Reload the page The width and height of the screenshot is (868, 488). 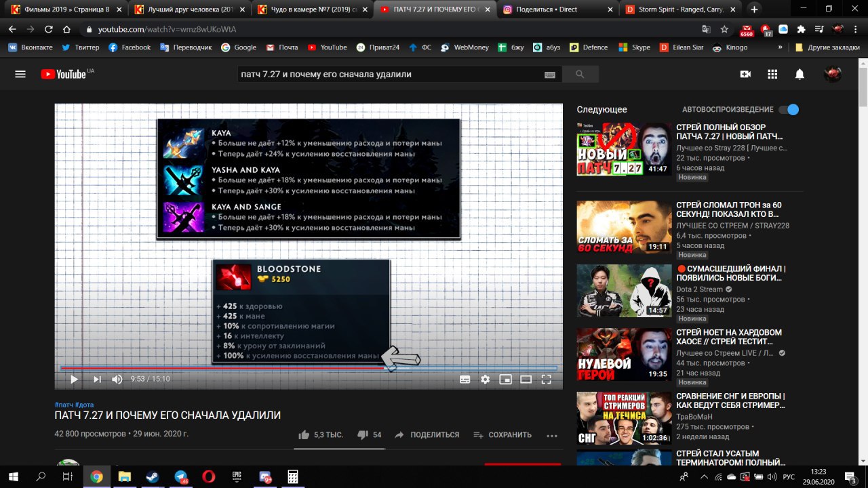tap(48, 30)
